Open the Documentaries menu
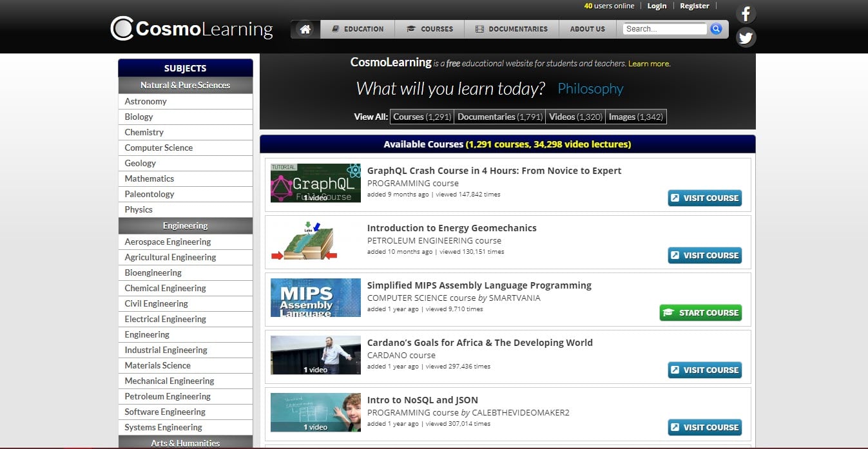Viewport: 868px width, 449px height. (x=511, y=29)
